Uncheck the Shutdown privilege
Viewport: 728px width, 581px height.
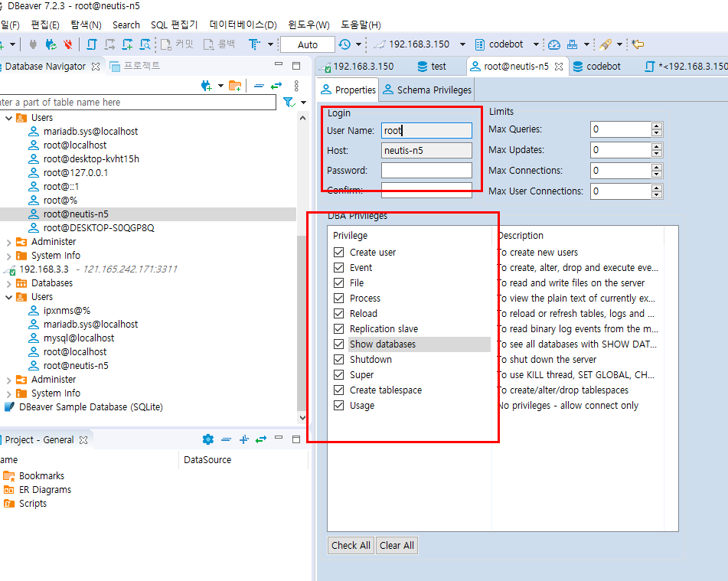[339, 360]
